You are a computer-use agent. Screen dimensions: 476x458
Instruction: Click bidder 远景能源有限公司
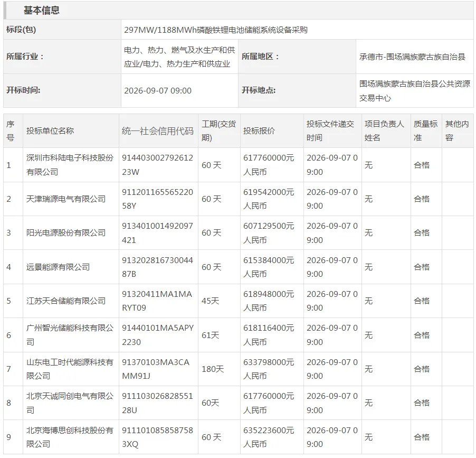(x=58, y=267)
